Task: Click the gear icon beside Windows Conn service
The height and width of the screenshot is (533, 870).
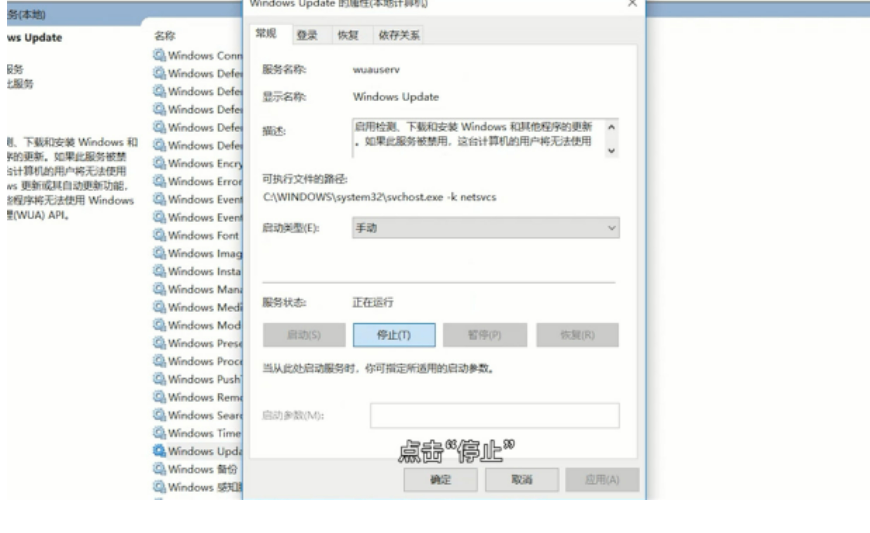Action: pyautogui.click(x=159, y=55)
